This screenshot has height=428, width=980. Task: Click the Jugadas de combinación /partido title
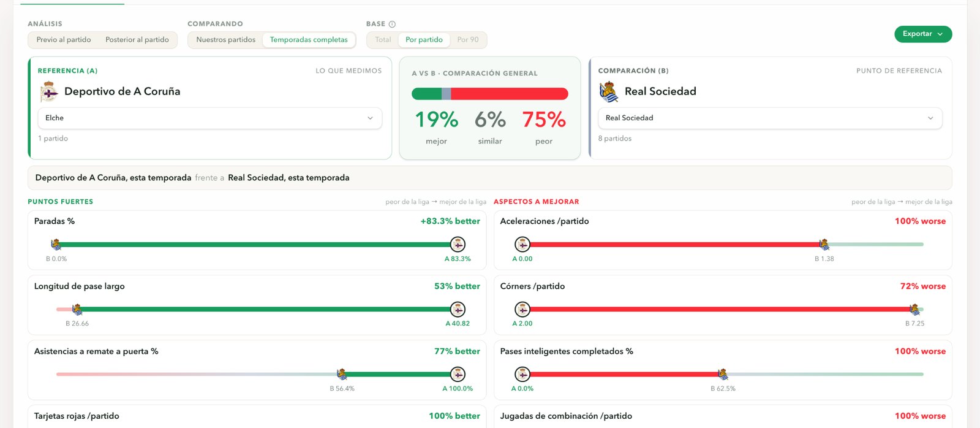coord(566,416)
